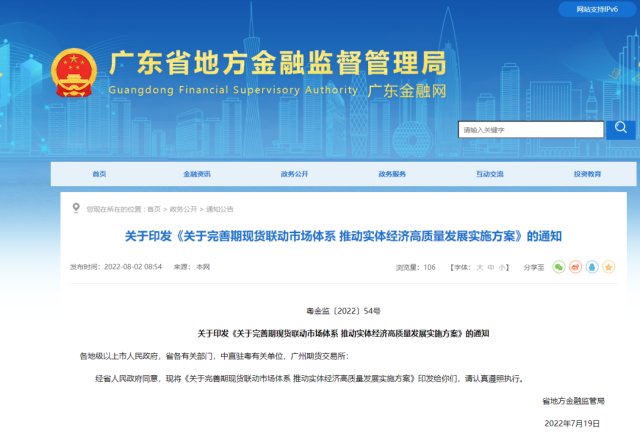This screenshot has height=434, width=640.
Task: Click the paragraph beginning 经省人民政府同意
Action: 310,378
